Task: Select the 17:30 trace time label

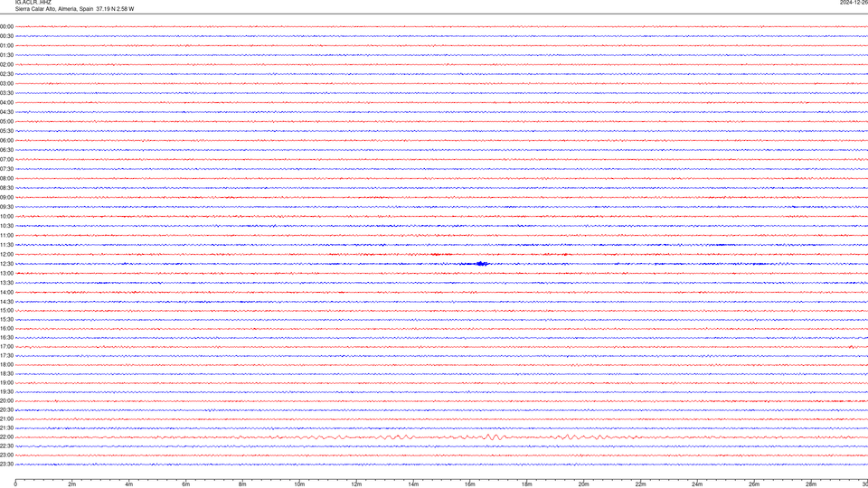Action: coord(6,356)
